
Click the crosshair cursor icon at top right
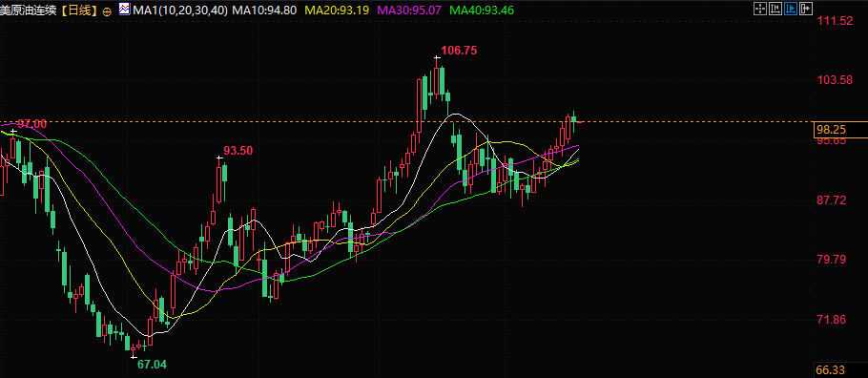click(760, 8)
